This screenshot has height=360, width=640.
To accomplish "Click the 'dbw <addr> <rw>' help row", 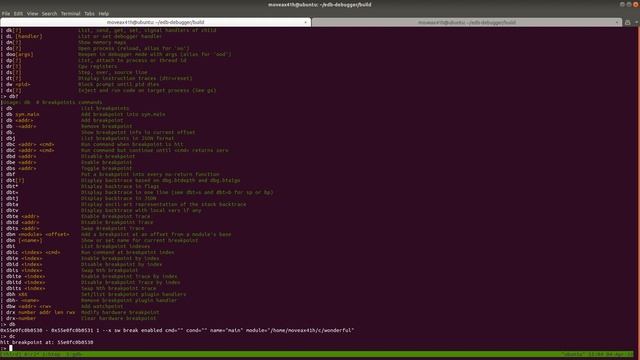I will (x=62, y=306).
